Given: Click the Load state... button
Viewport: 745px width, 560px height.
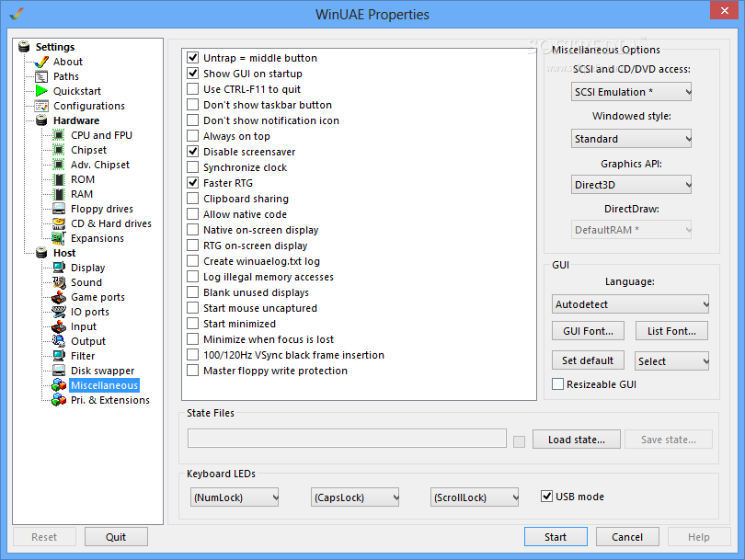Looking at the screenshot, I should click(577, 440).
